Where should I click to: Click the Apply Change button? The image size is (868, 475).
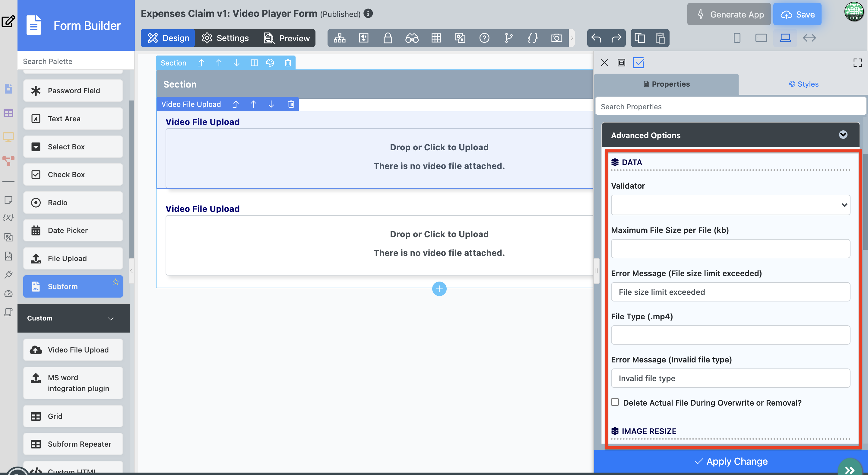[x=730, y=461]
